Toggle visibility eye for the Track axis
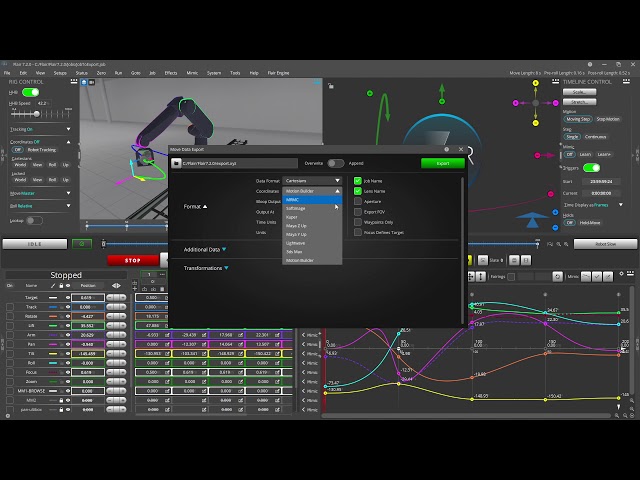Image resolution: width=640 pixels, height=480 pixels. point(68,307)
